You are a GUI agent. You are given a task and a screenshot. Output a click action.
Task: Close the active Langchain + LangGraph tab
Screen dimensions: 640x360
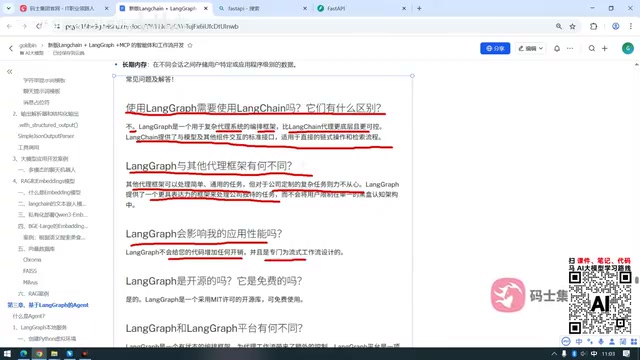(x=206, y=8)
